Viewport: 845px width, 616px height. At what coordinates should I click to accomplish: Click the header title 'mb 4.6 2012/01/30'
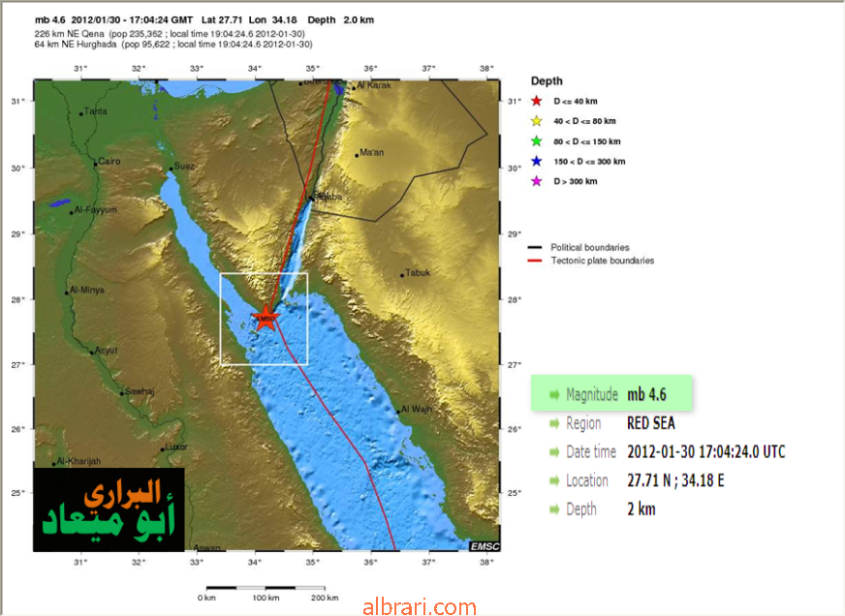pyautogui.click(x=204, y=20)
